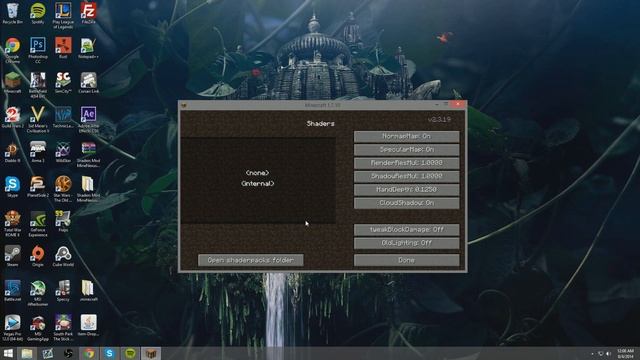Select the Battle.net desktop icon

(x=12, y=291)
